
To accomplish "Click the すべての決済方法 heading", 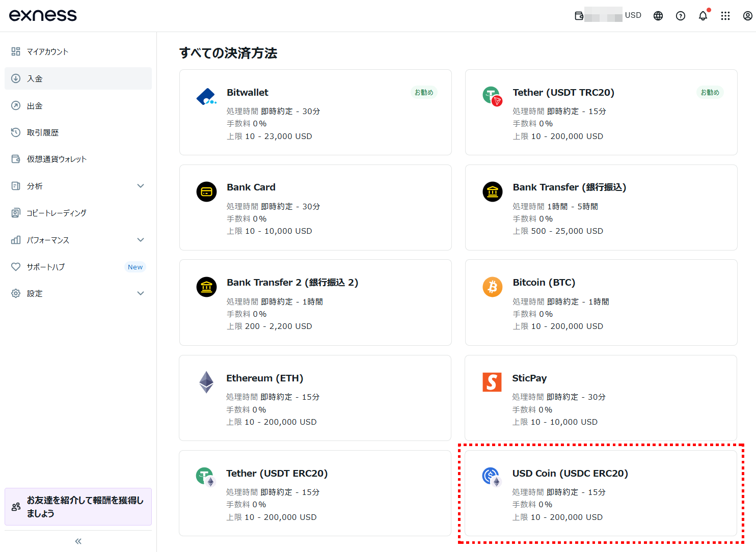I will [x=228, y=53].
